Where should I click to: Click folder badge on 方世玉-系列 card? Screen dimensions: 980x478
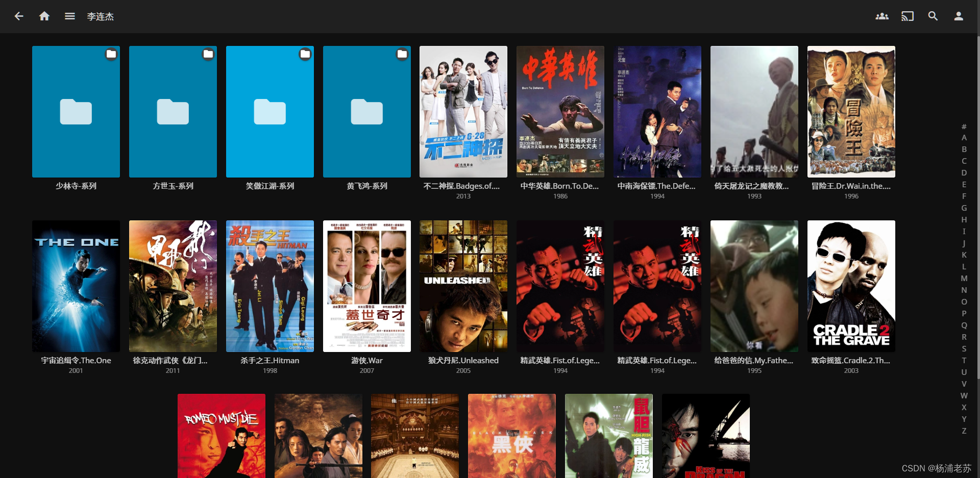(208, 54)
